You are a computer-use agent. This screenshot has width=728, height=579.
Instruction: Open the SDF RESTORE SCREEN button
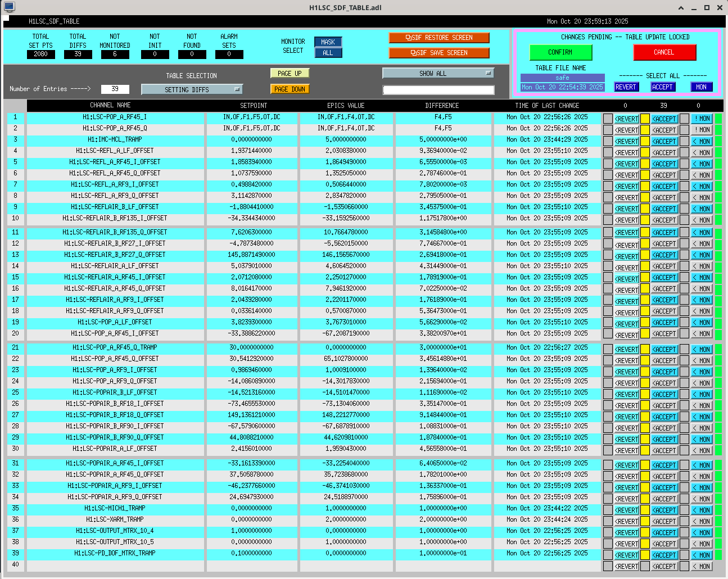[x=439, y=38]
